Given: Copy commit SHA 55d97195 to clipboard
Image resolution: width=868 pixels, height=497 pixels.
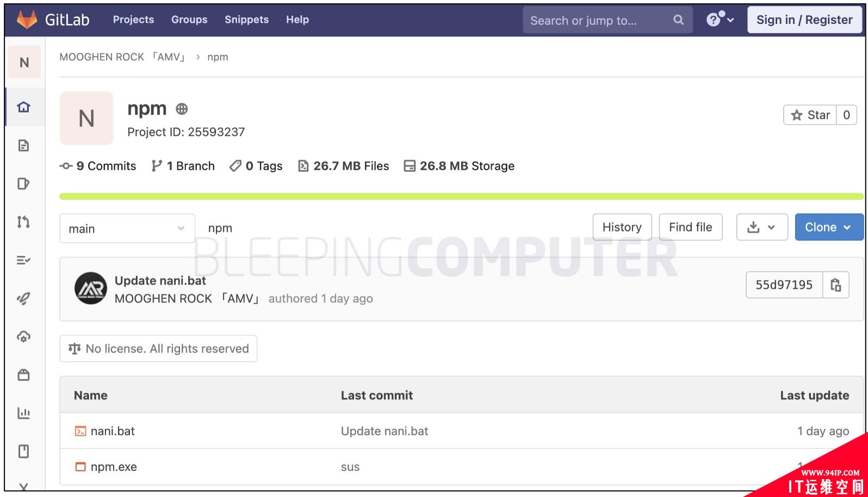Looking at the screenshot, I should pos(835,285).
